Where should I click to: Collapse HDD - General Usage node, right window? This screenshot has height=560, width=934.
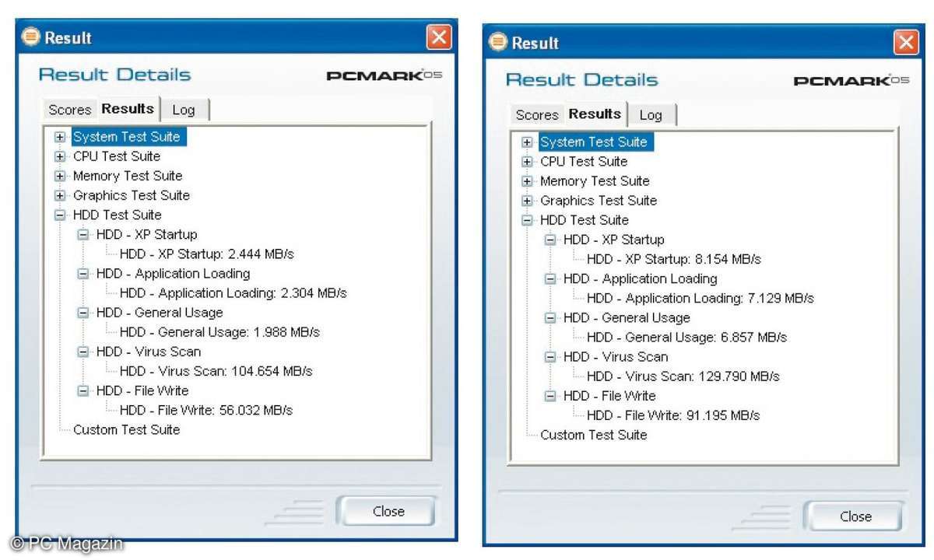[x=550, y=317]
